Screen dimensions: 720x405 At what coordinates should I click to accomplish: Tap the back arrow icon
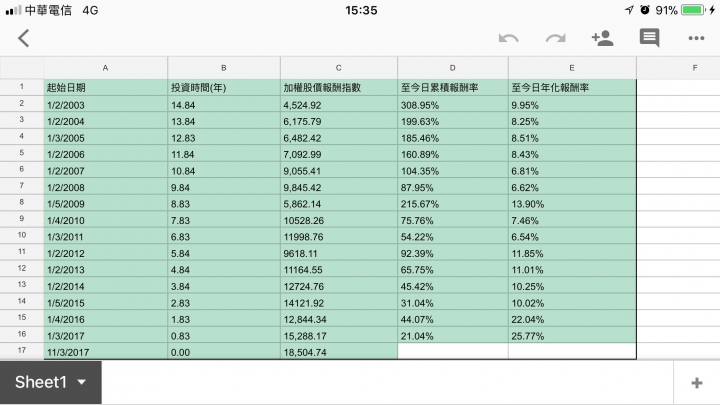[x=23, y=38]
